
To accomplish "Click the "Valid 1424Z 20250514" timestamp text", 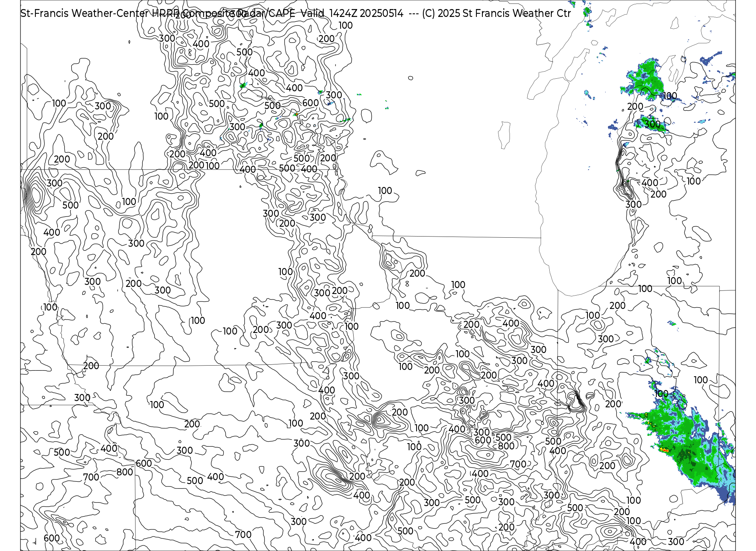I will coord(352,13).
